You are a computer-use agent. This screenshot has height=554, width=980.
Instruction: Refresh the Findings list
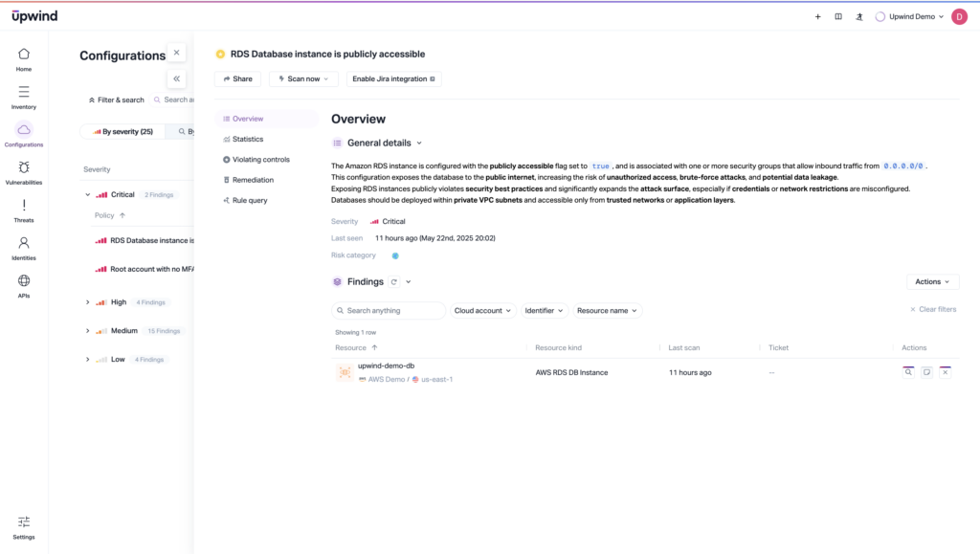393,281
